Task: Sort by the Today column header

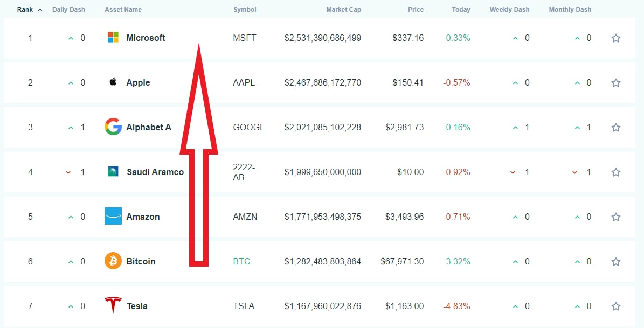Action: (461, 10)
